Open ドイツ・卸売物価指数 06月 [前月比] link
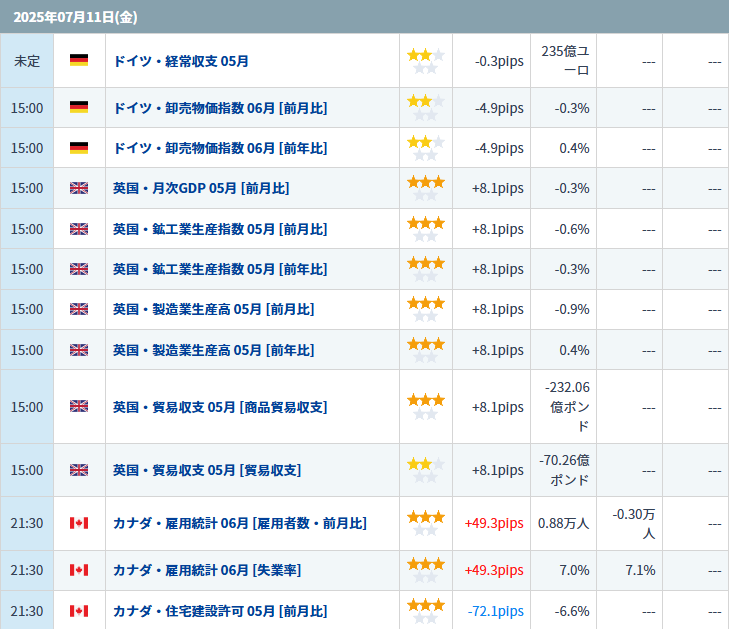The height and width of the screenshot is (629, 729). pos(220,108)
